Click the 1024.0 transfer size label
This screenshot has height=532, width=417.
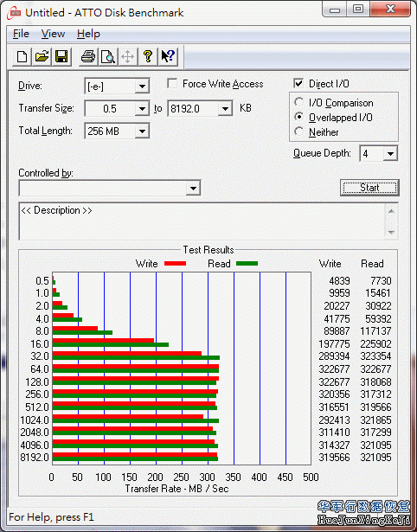pyautogui.click(x=35, y=420)
